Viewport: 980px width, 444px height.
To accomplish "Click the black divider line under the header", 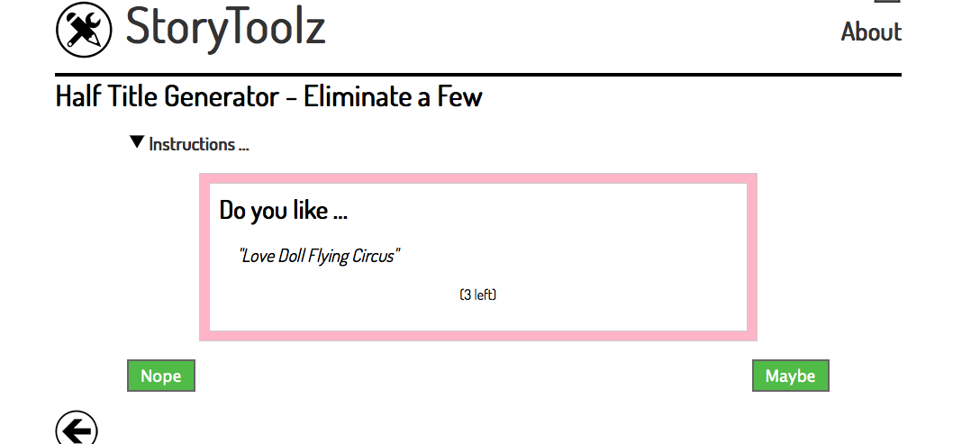I will tap(478, 75).
